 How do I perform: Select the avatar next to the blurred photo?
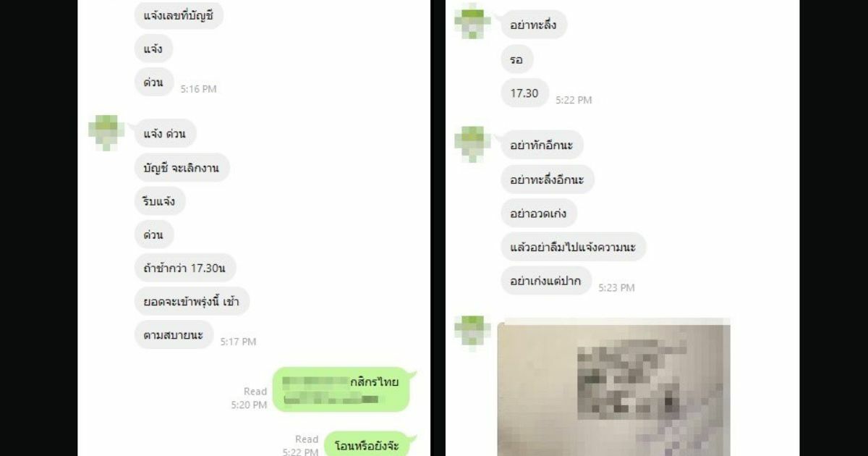[x=472, y=332]
